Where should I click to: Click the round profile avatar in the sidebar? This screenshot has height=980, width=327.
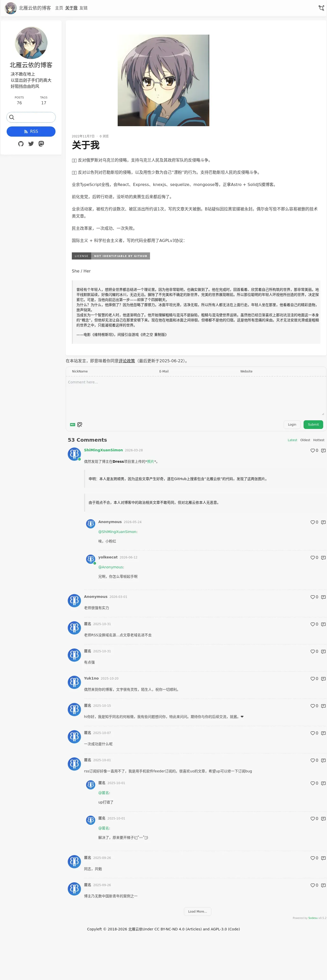point(31,42)
